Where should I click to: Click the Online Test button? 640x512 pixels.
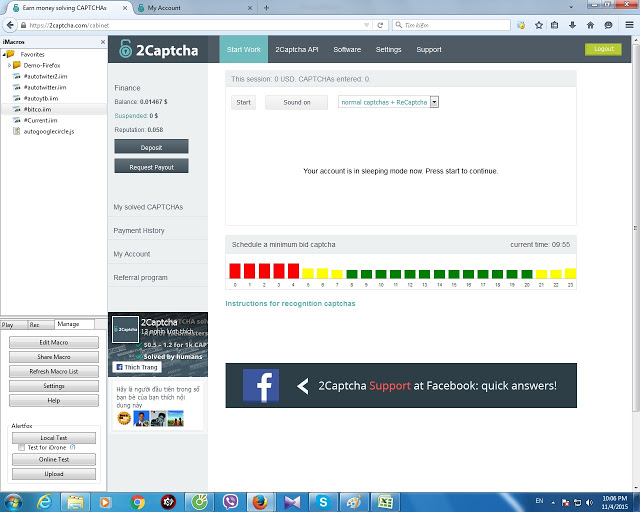point(54,459)
